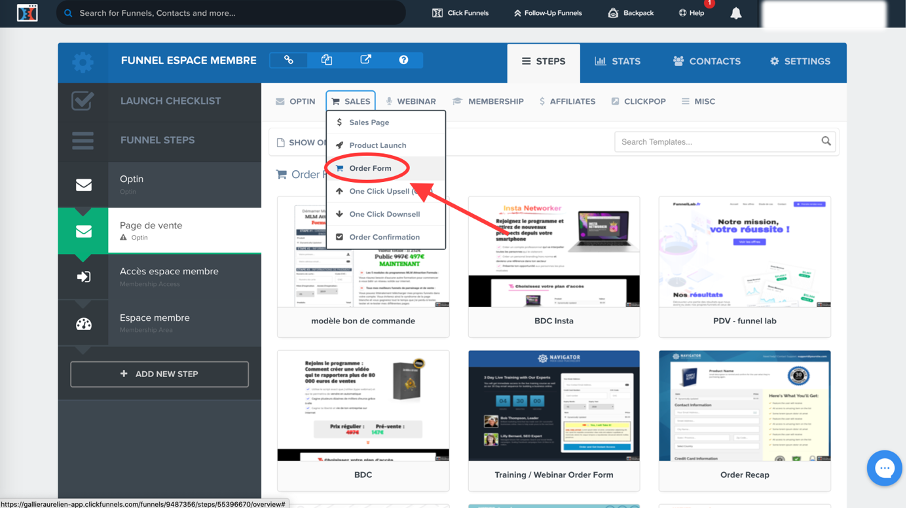
Task: Open funnel settings gear icon in header
Action: pos(83,62)
